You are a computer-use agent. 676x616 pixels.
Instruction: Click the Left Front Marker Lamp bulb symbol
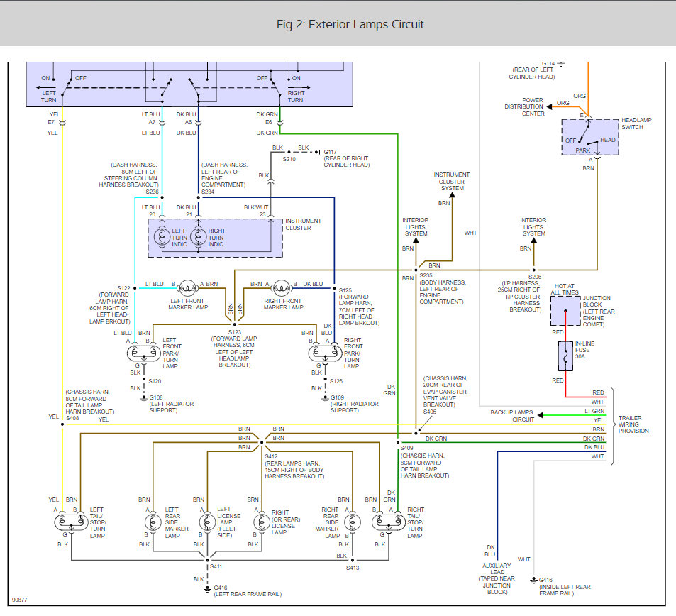pyautogui.click(x=187, y=287)
